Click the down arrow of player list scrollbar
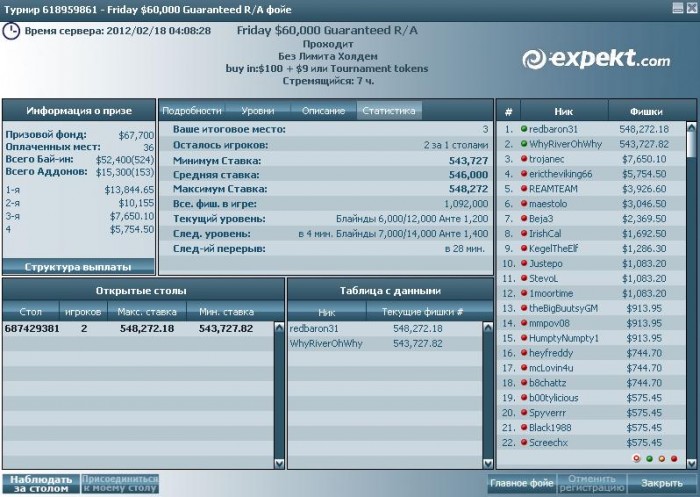This screenshot has width=700, height=497. 692,464
